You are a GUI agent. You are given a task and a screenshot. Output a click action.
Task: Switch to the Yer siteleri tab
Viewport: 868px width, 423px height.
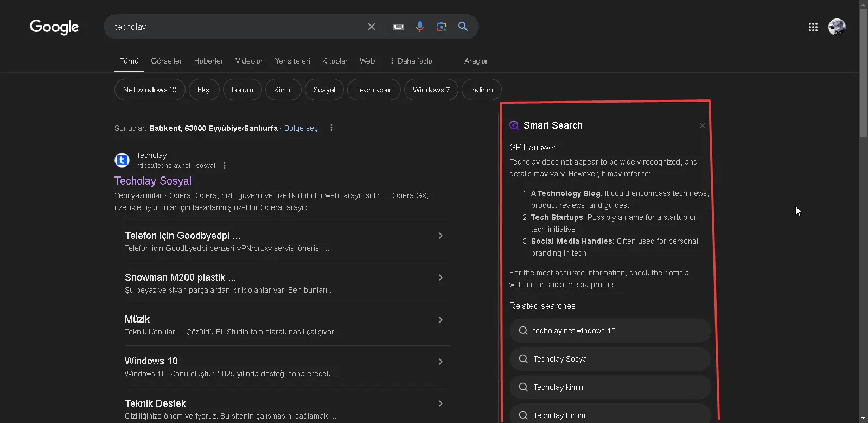pyautogui.click(x=292, y=61)
